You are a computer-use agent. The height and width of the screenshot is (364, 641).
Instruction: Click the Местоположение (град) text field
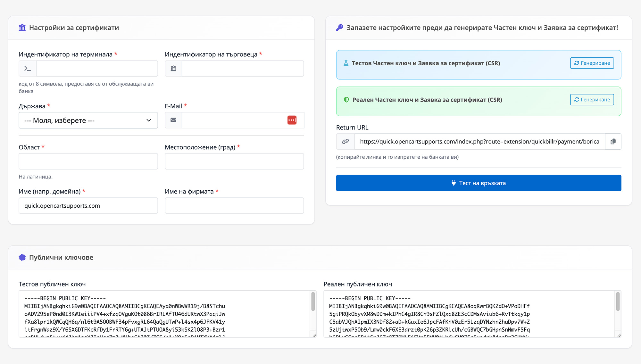click(234, 161)
